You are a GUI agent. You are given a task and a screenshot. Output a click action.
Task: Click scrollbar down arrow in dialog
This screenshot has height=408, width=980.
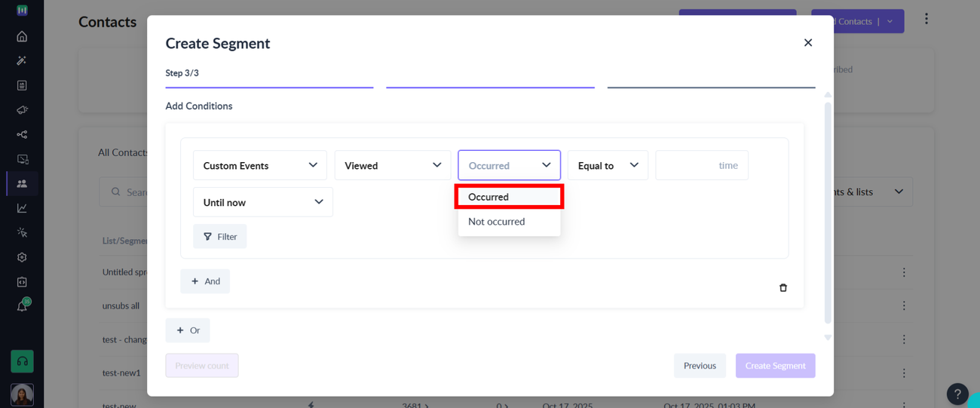(828, 338)
